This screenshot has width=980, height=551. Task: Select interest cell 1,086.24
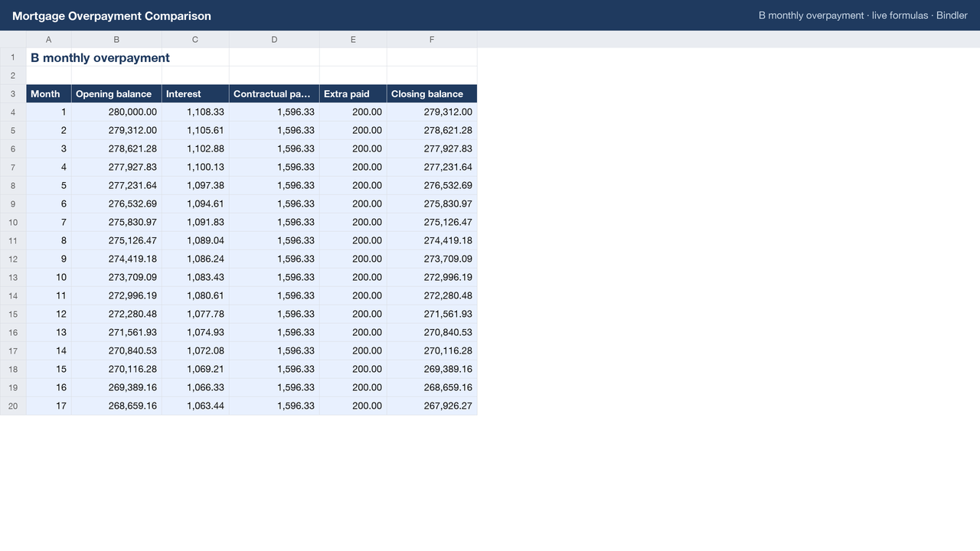[x=195, y=259]
